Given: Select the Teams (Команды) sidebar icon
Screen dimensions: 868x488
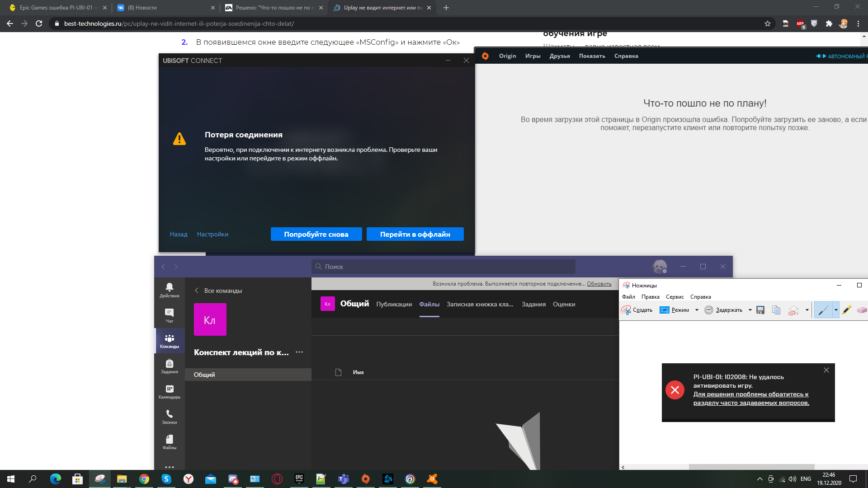Looking at the screenshot, I should pos(170,341).
